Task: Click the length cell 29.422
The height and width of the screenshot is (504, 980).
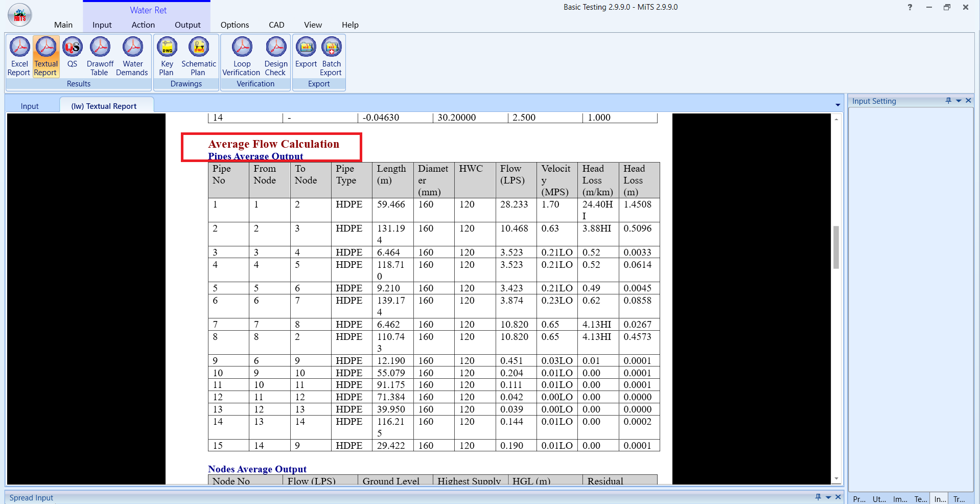Action: (x=393, y=445)
